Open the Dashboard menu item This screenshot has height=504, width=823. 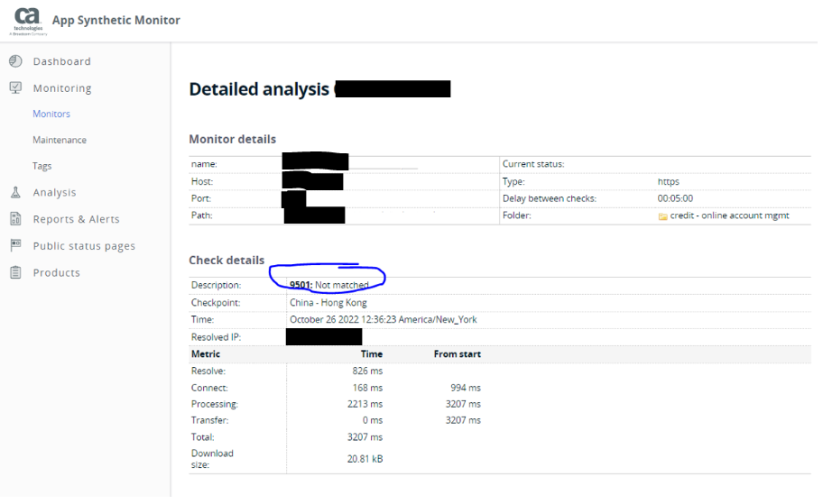pyautogui.click(x=61, y=61)
